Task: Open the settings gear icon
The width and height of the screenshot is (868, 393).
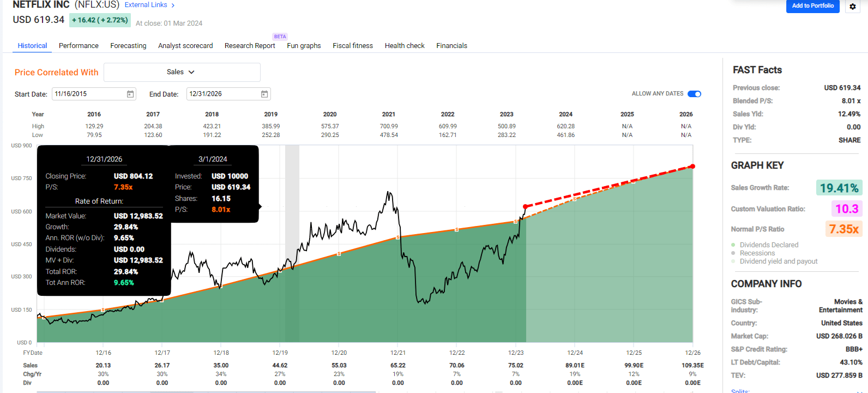Action: click(853, 7)
